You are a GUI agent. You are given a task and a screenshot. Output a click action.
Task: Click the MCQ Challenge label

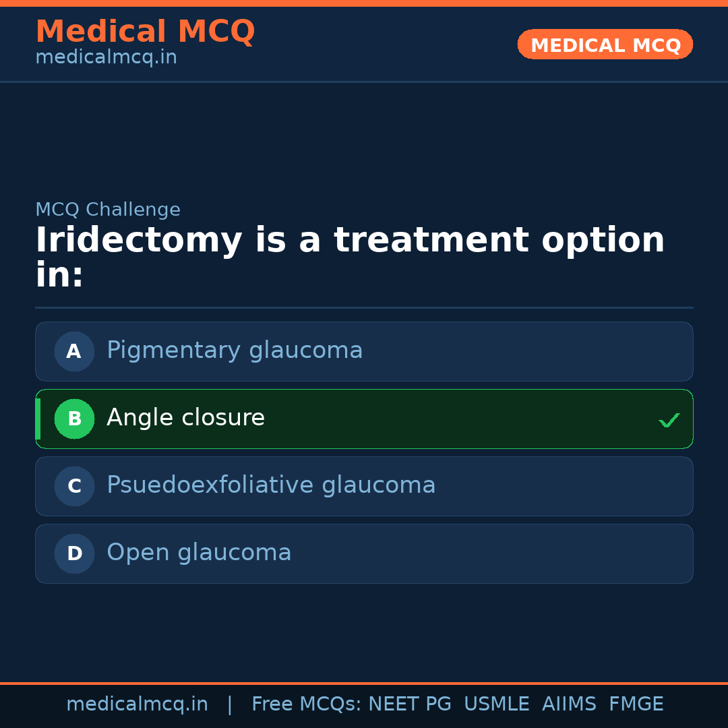click(108, 210)
